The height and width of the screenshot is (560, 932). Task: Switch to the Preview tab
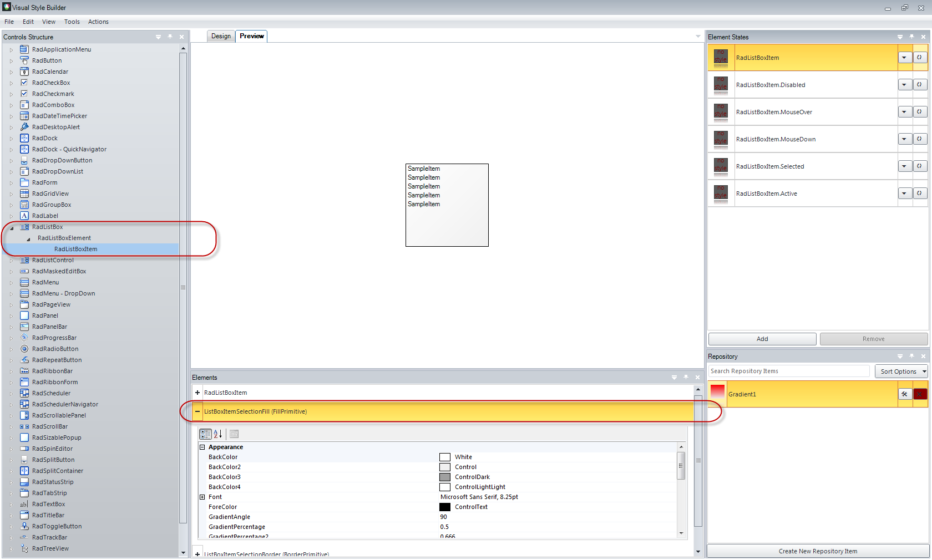[252, 36]
